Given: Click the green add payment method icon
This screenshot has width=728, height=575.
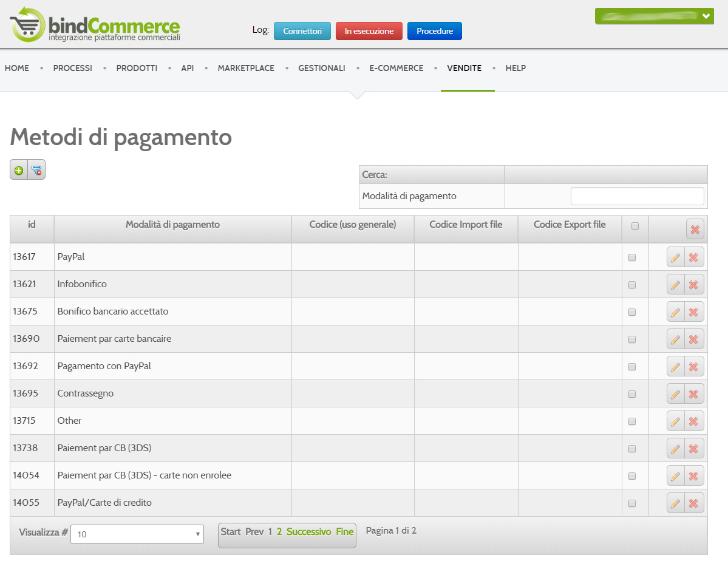Looking at the screenshot, I should 19,170.
